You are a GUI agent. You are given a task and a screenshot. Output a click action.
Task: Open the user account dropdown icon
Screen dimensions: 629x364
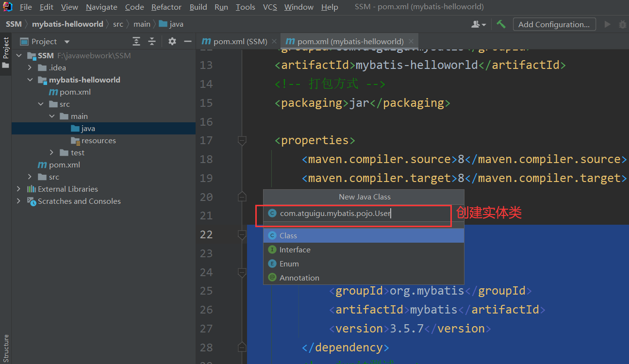click(x=479, y=24)
